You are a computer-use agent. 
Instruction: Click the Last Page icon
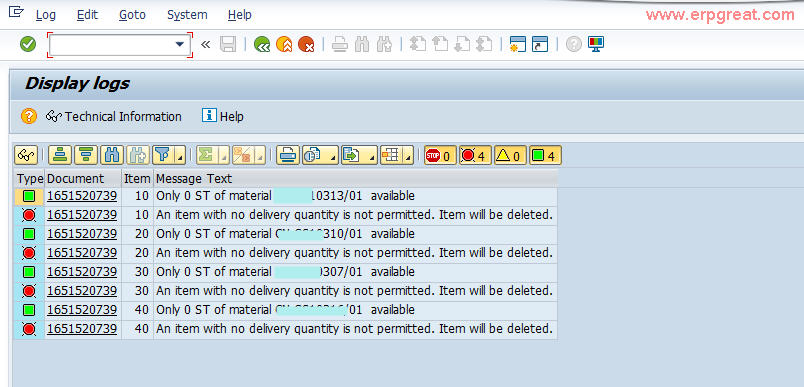(484, 45)
